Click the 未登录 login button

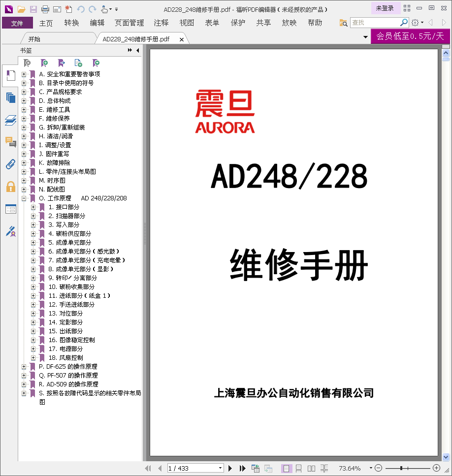click(385, 8)
